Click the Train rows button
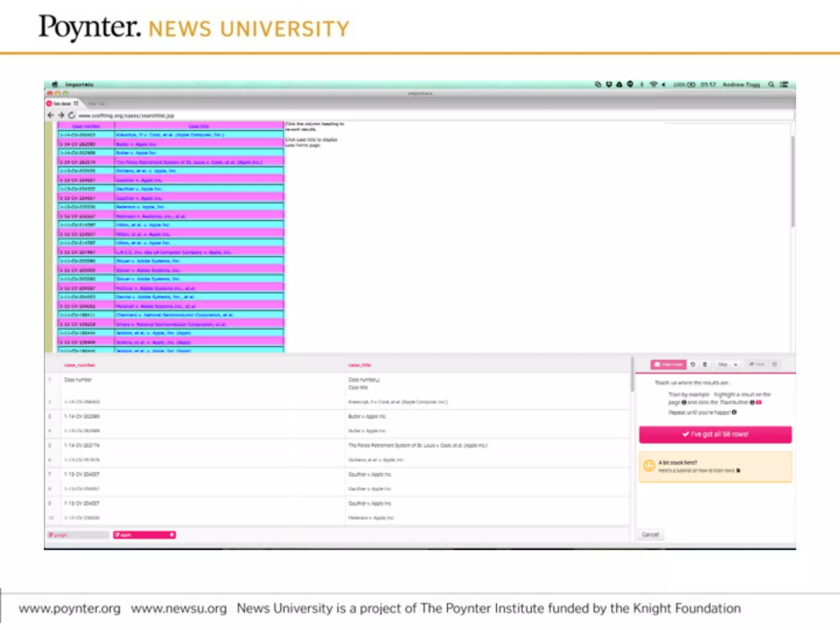This screenshot has width=840, height=630. (x=668, y=364)
